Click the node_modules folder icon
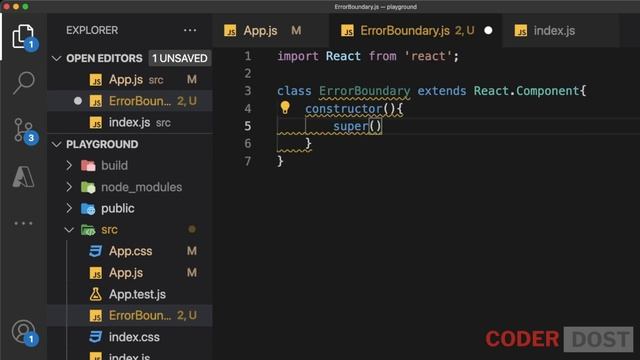This screenshot has height=360, width=640. 88,187
